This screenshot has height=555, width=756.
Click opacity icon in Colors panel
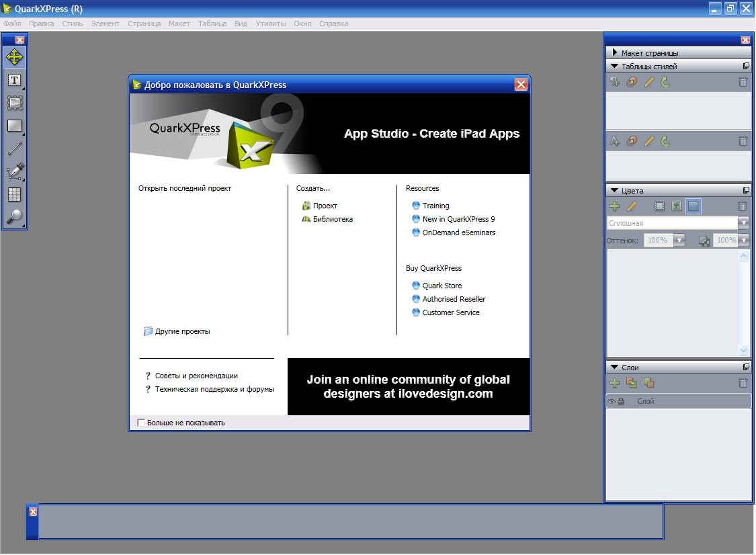[x=704, y=241]
